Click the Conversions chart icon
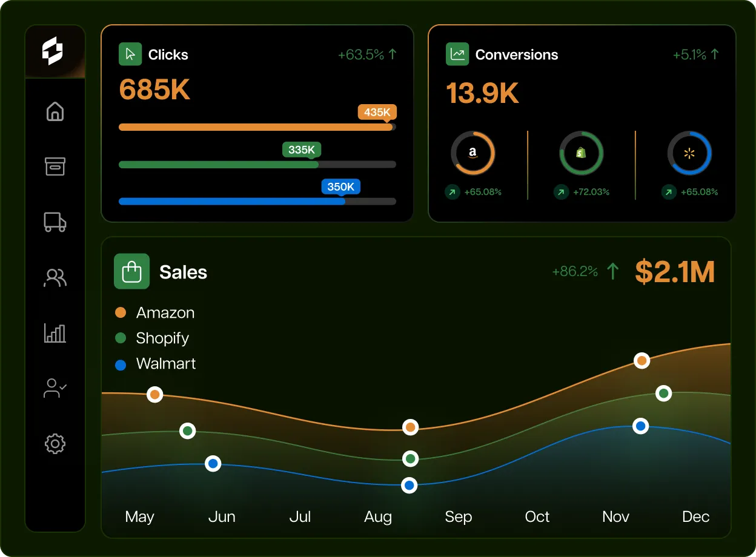The image size is (756, 557). click(457, 54)
